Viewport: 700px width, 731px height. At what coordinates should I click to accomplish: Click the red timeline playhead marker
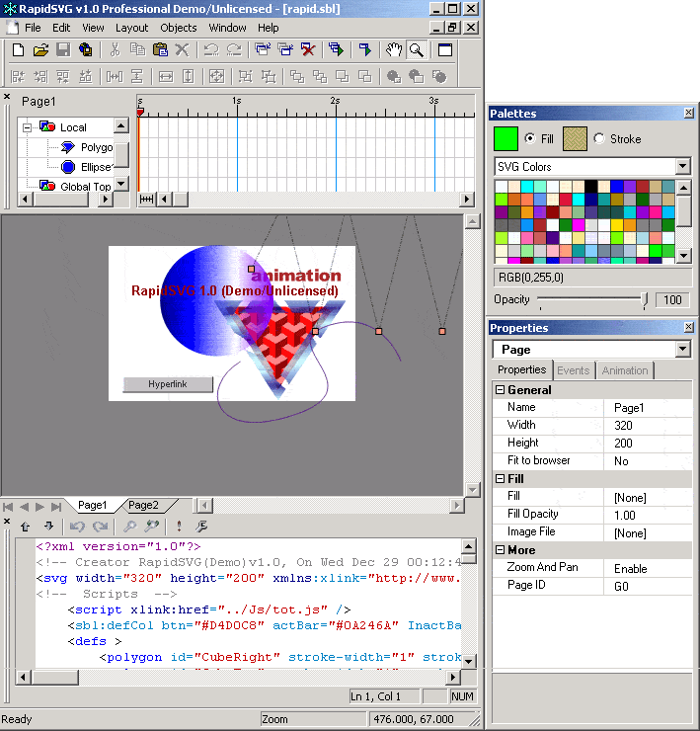(140, 112)
